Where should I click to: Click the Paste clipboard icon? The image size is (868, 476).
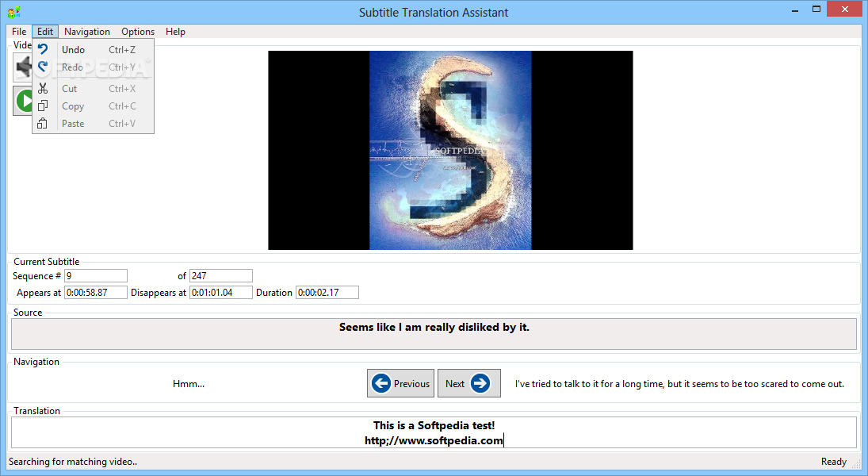pos(43,124)
